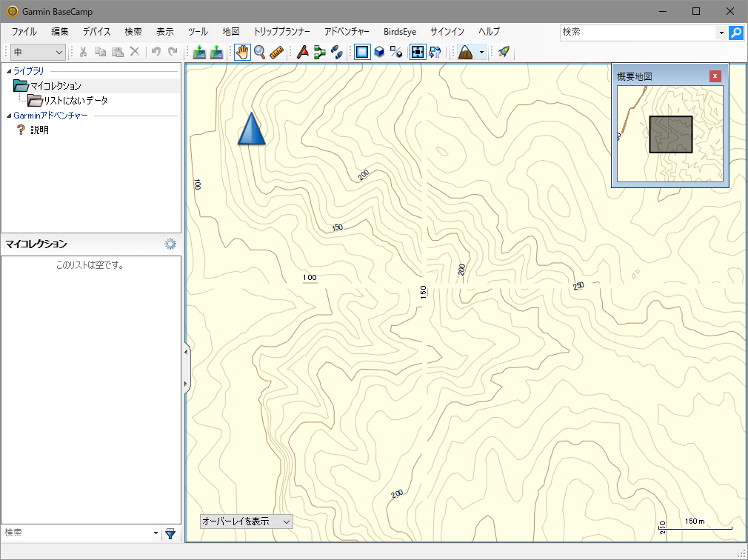Open the トリッププランナー menu
Viewport: 748px width, 560px height.
click(x=282, y=32)
